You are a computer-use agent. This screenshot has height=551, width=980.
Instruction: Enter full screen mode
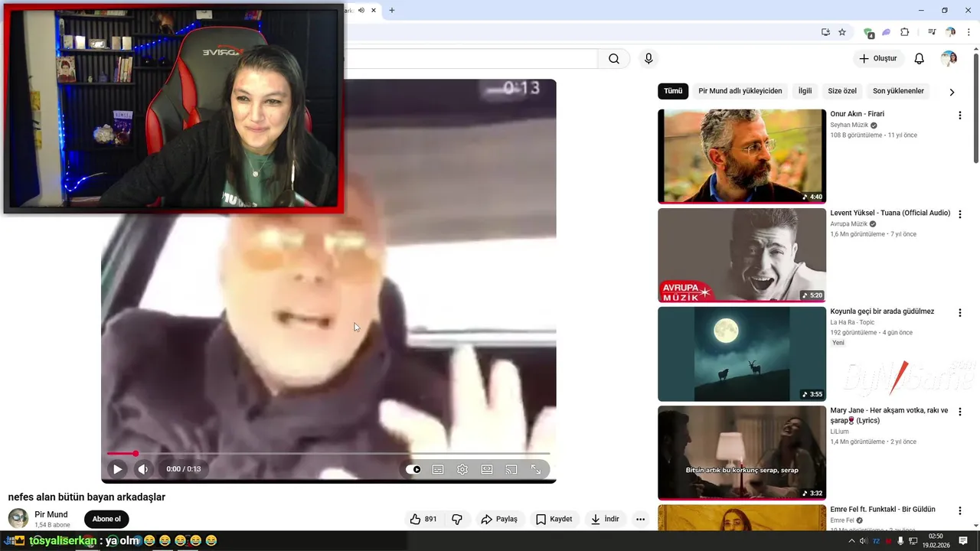(x=536, y=469)
